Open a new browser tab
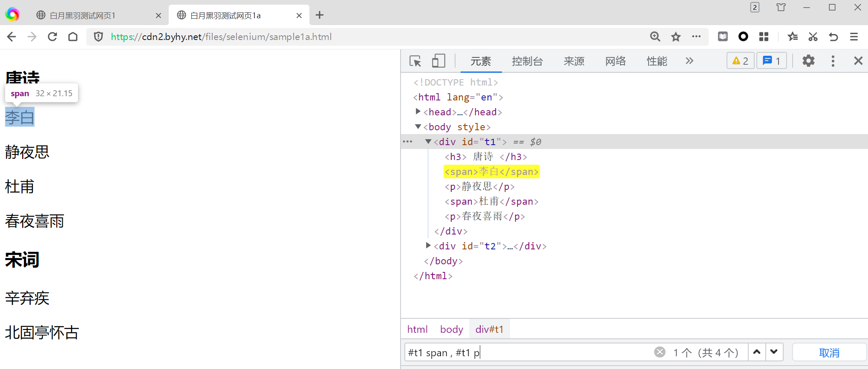The width and height of the screenshot is (868, 369). coord(320,15)
